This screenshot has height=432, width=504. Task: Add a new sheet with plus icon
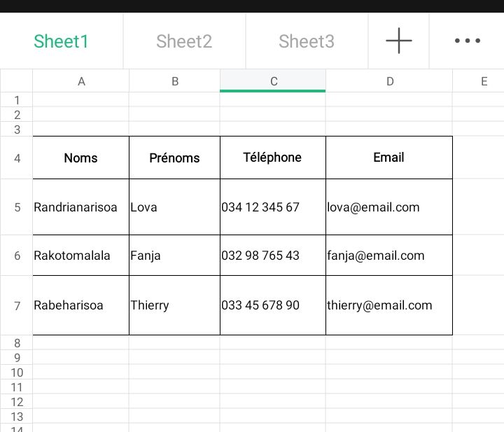398,41
